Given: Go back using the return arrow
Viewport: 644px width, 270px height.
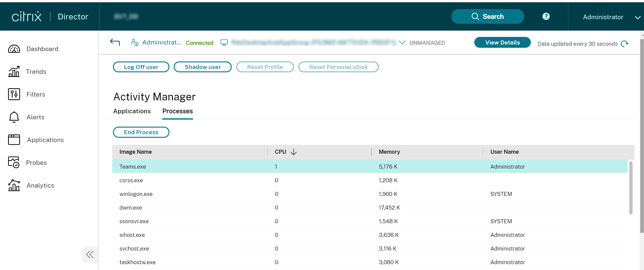Looking at the screenshot, I should [x=115, y=42].
